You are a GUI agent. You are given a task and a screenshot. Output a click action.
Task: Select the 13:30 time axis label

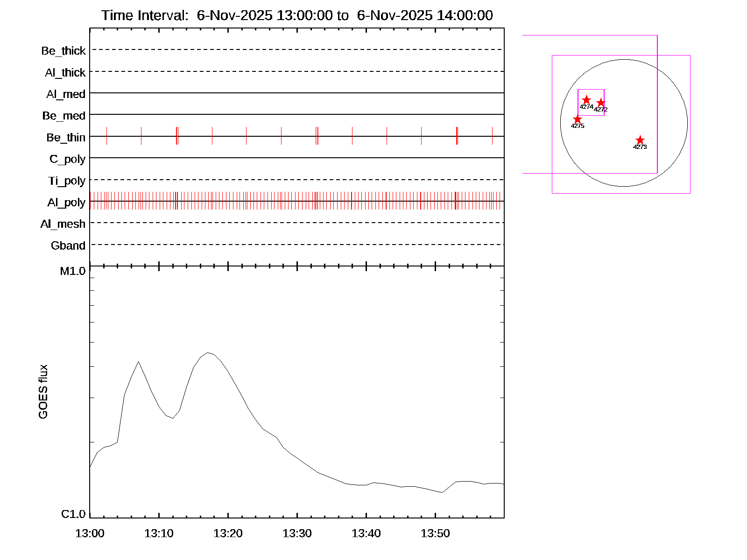tap(297, 533)
